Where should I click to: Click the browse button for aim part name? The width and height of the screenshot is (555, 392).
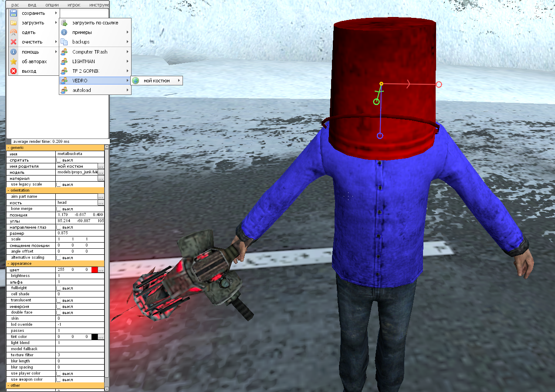coord(101,197)
